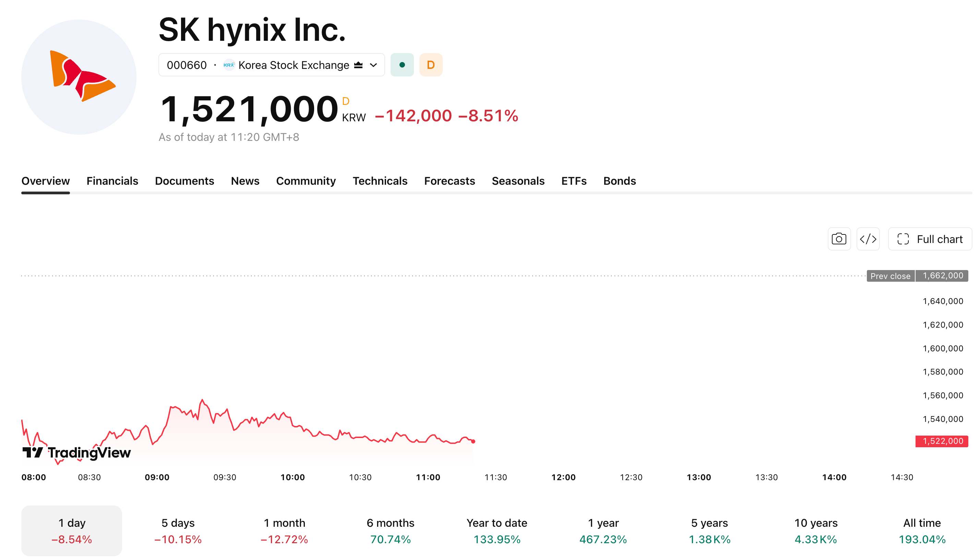Image resolution: width=980 pixels, height=560 pixels.
Task: Click the crown icon beside Korea Stock Exchange
Action: click(x=358, y=65)
